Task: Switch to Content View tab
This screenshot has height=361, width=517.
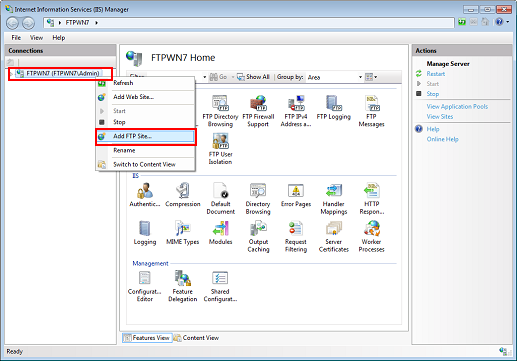Action: 196,338
